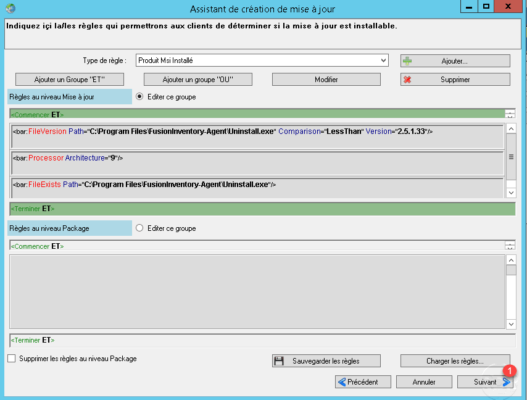Click the Package-level Commencer ET bar
Viewport: 527px width, 400px height.
pyautogui.click(x=257, y=246)
